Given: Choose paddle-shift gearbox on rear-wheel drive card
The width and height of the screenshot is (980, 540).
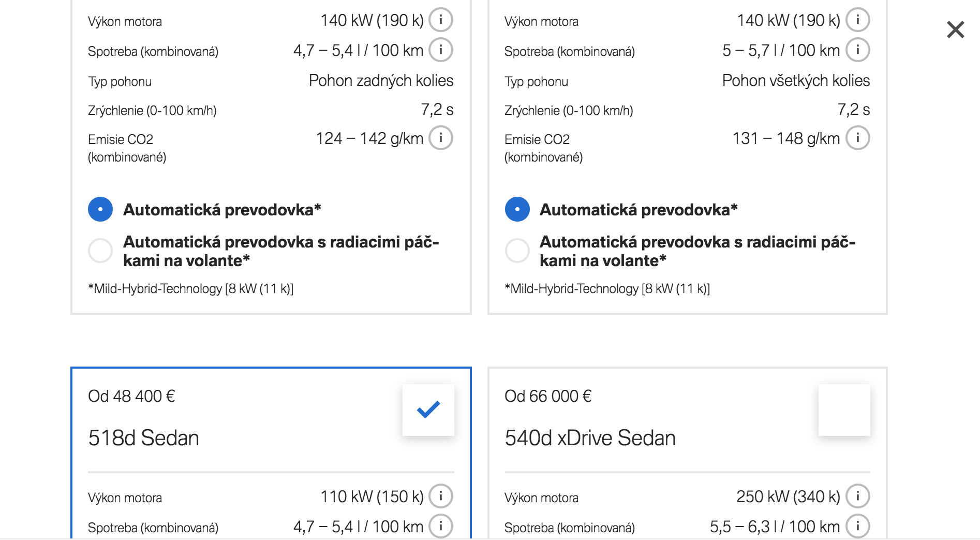Looking at the screenshot, I should click(x=100, y=251).
